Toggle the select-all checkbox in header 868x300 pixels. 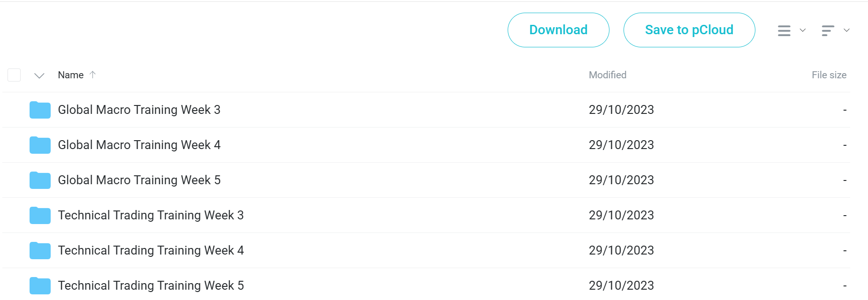click(x=14, y=75)
